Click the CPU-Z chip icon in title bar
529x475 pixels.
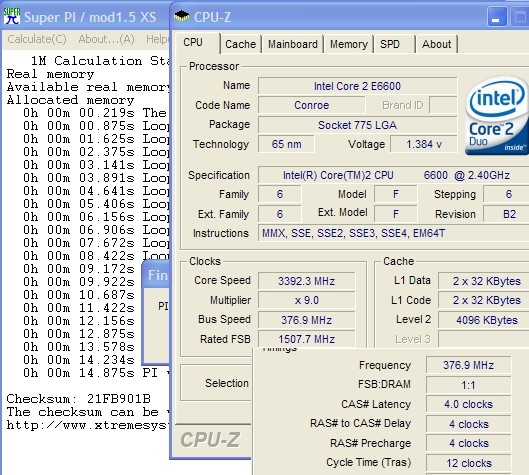pyautogui.click(x=182, y=16)
